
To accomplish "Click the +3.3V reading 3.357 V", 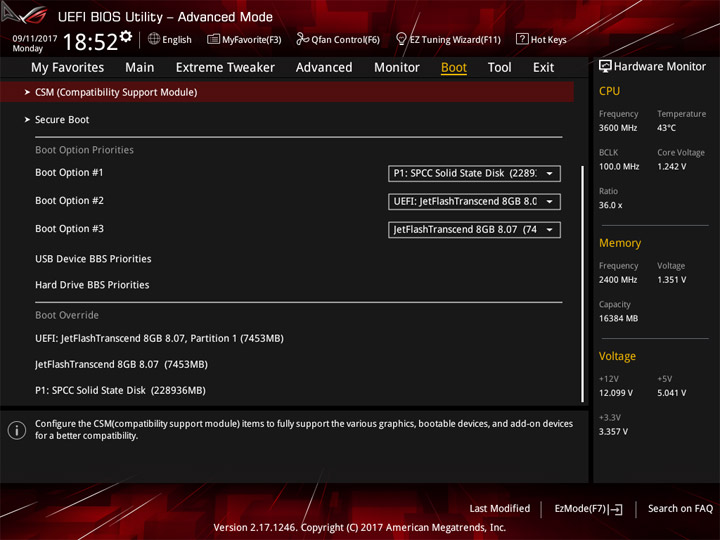I will tap(613, 432).
